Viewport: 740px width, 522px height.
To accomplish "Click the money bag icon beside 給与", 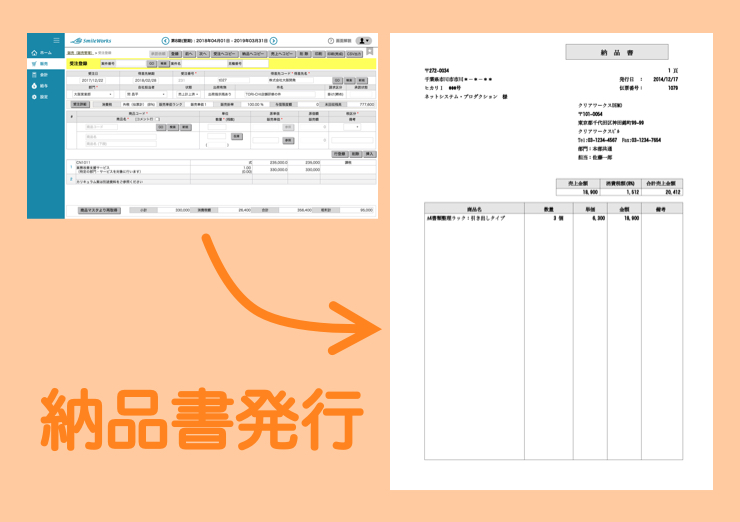I will tap(34, 86).
